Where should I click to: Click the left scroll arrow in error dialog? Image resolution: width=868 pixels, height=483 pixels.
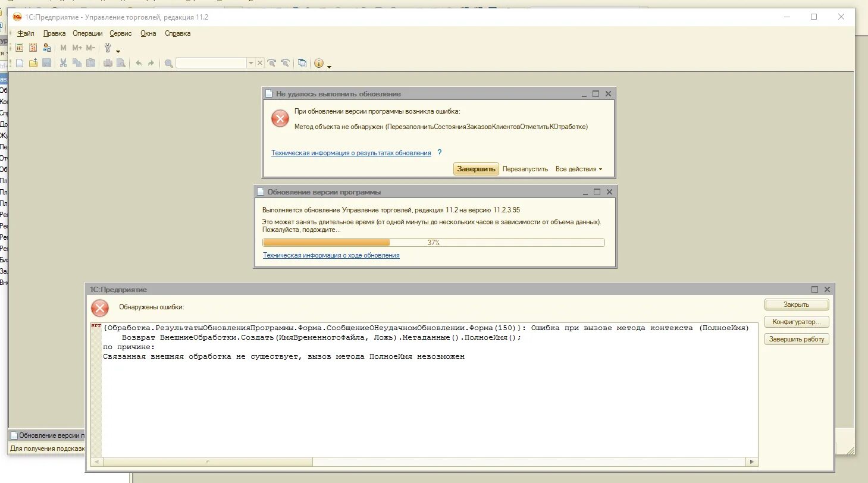pos(95,462)
